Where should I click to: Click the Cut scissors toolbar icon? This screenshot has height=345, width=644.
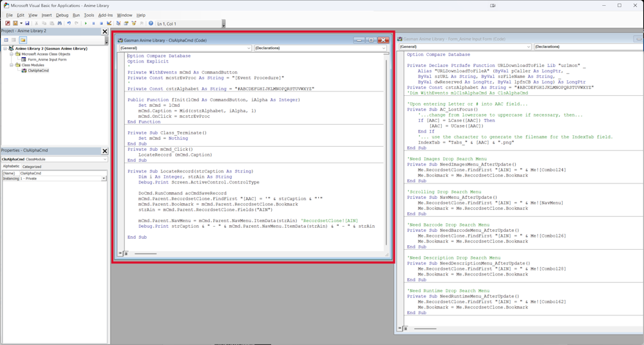(x=36, y=23)
